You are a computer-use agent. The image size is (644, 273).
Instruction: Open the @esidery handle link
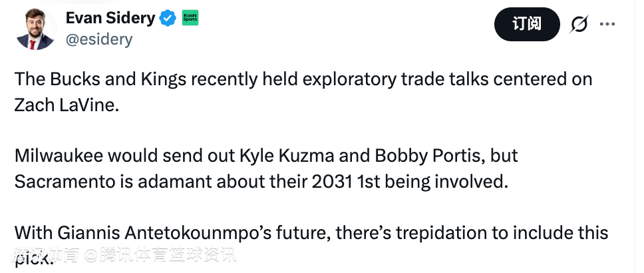(99, 39)
